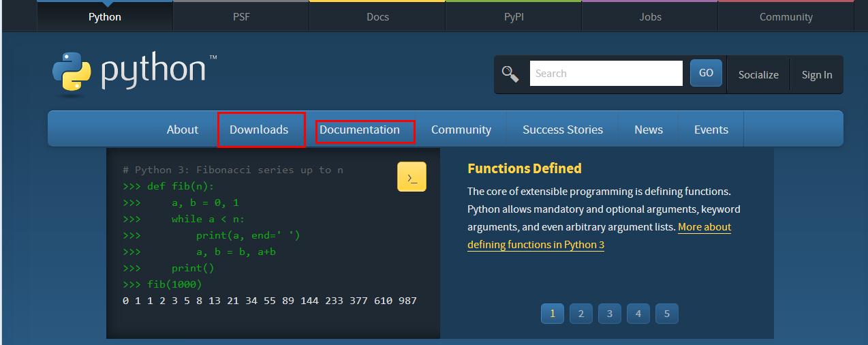Open the Socialize menu
Image resolution: width=868 pixels, height=345 pixels.
coord(758,75)
